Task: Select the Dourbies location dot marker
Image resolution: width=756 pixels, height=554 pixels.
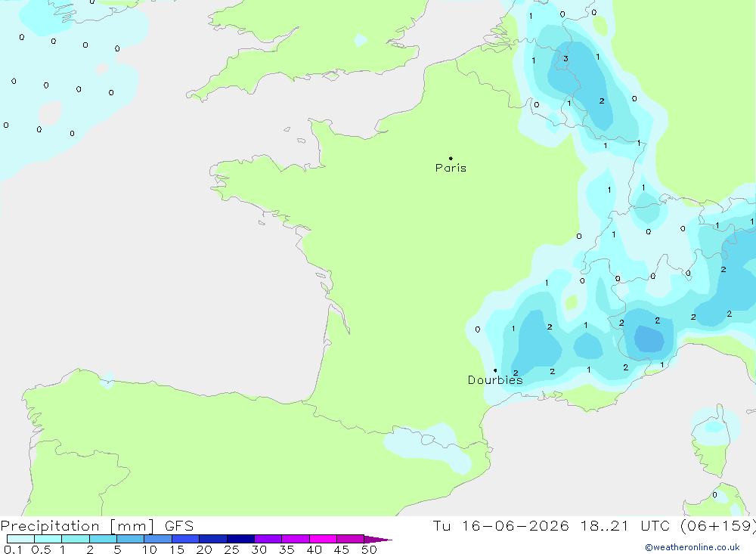Action: pyautogui.click(x=495, y=370)
